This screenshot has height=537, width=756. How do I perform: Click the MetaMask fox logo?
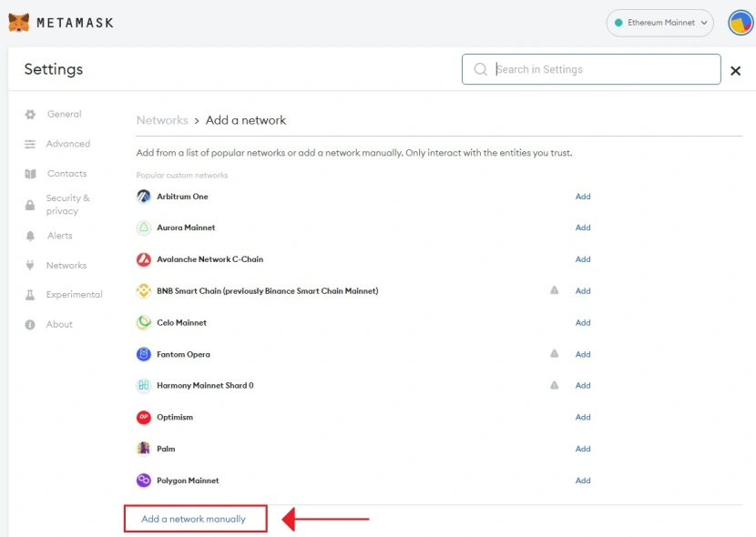pos(19,23)
